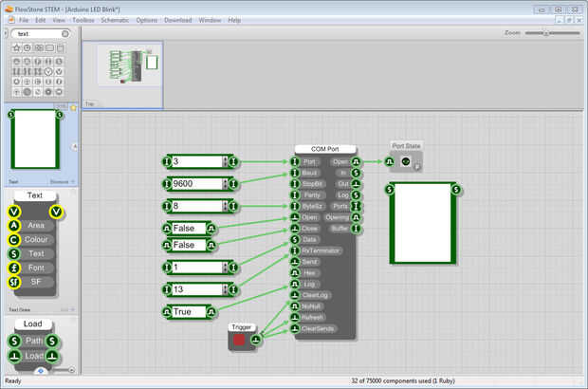Open the Window menu
The height and width of the screenshot is (389, 588).
(x=210, y=20)
